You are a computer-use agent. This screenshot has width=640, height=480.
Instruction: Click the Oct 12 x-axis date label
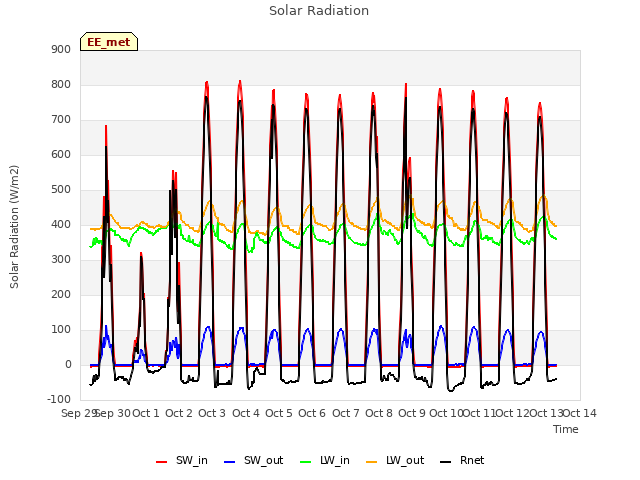(x=512, y=413)
